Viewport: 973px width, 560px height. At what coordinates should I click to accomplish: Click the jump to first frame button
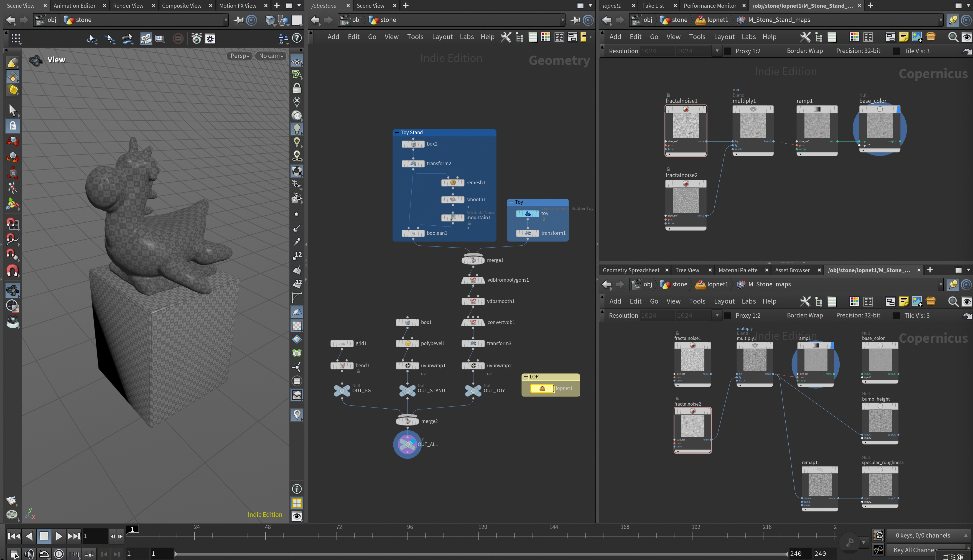point(14,536)
